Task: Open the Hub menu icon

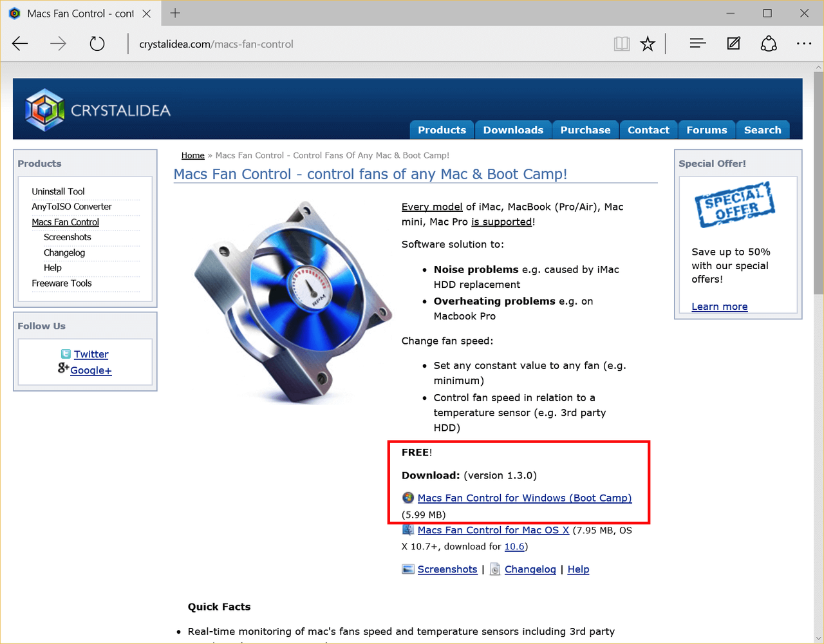Action: pos(698,44)
